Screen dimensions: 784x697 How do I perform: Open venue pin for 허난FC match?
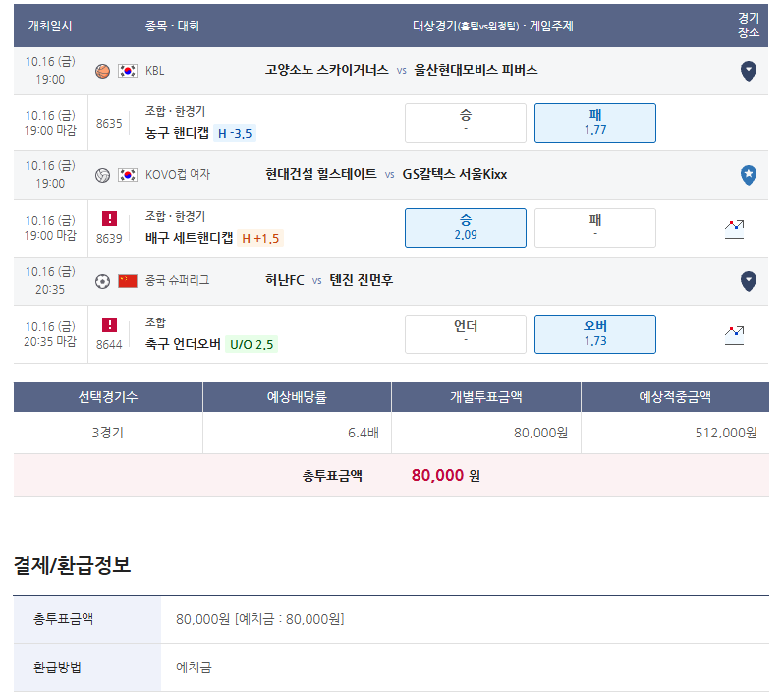pyautogui.click(x=748, y=281)
